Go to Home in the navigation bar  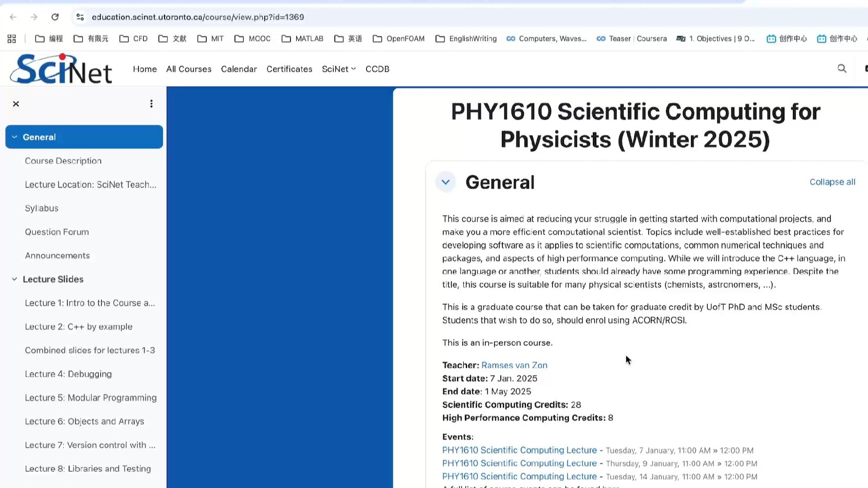point(145,69)
